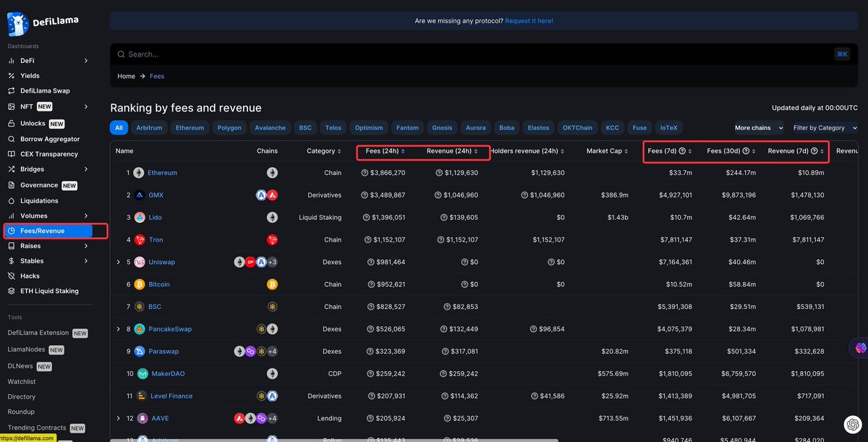
Task: Click the horizontal table scrollbar
Action: pos(333,439)
